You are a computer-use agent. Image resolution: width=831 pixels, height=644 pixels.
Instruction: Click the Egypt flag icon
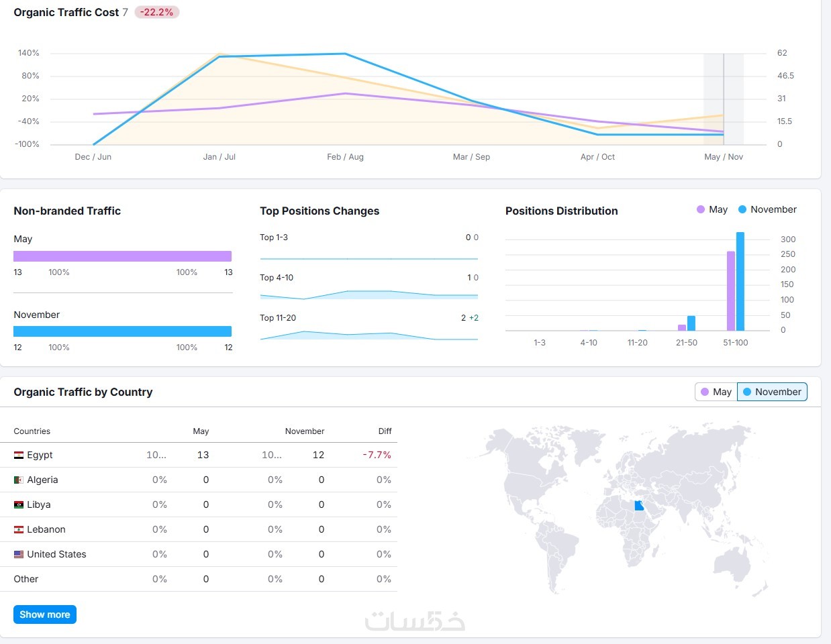[x=19, y=455]
